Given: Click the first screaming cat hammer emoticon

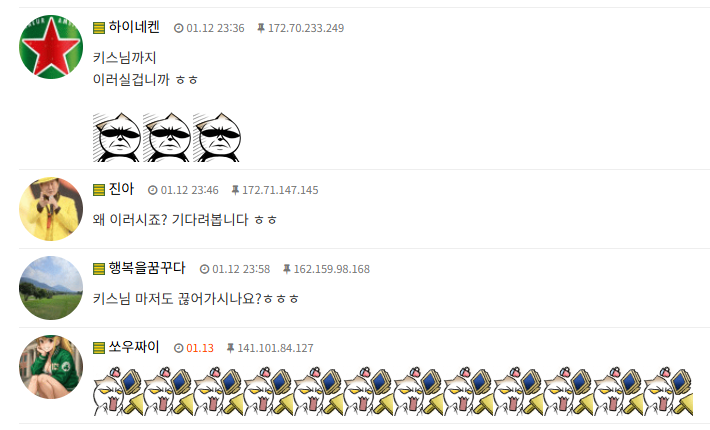Looking at the screenshot, I should click(x=118, y=391).
